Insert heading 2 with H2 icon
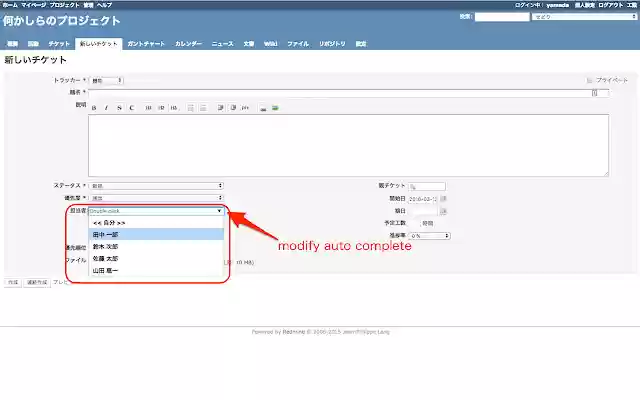The height and width of the screenshot is (400, 640). click(x=161, y=108)
